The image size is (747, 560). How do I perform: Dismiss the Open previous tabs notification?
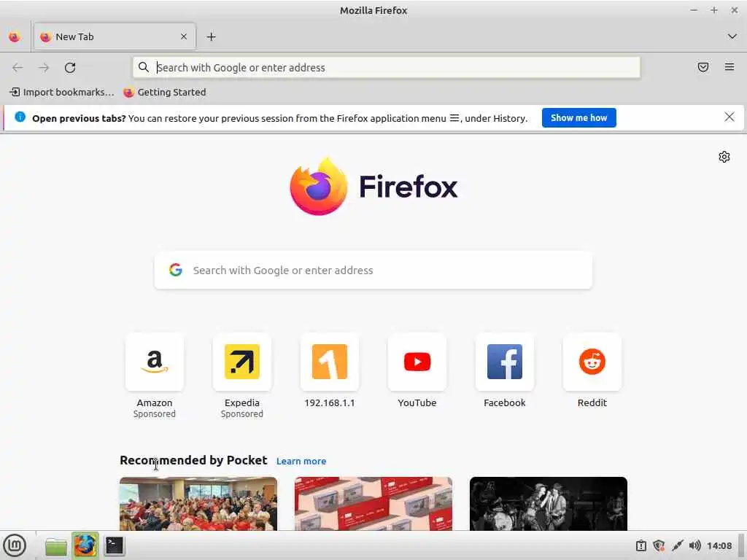[729, 117]
